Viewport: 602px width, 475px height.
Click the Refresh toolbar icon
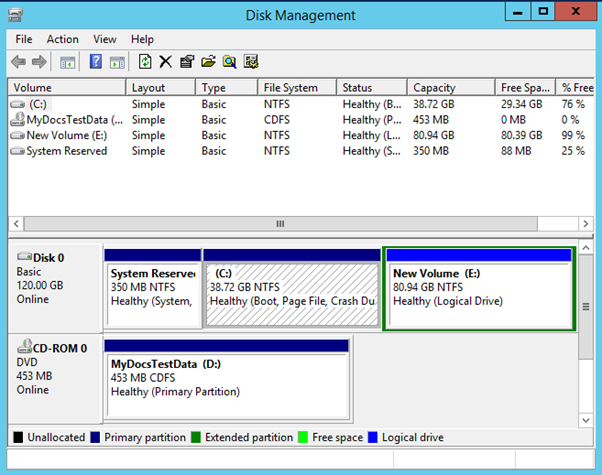click(x=145, y=62)
